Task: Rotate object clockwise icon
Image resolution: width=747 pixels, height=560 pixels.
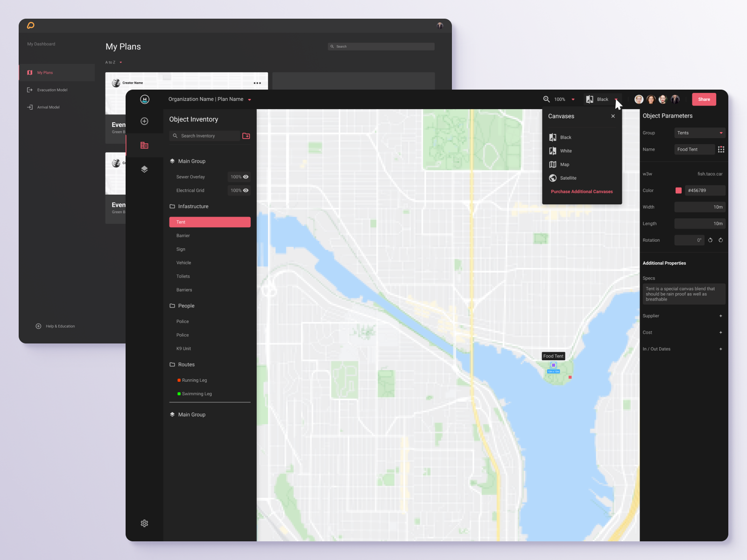Action: click(x=721, y=240)
